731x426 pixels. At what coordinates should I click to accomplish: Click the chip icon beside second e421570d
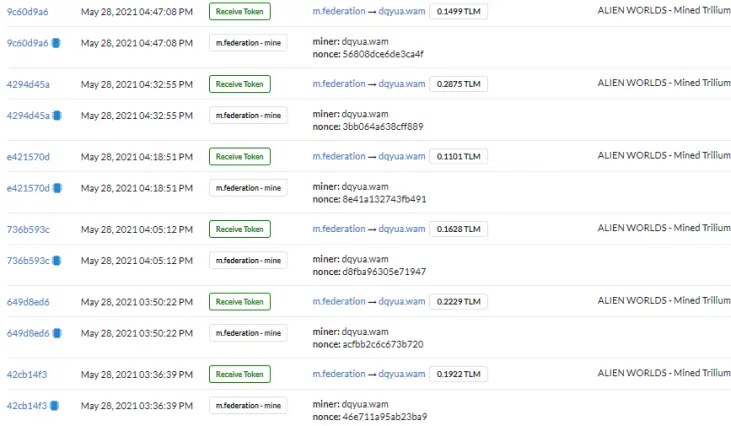click(57, 188)
